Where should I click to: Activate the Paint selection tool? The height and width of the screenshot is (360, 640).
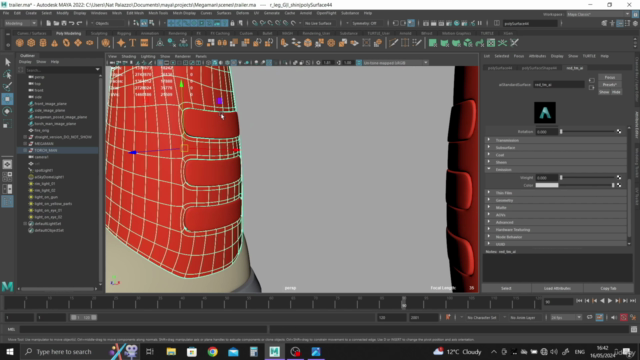click(7, 87)
